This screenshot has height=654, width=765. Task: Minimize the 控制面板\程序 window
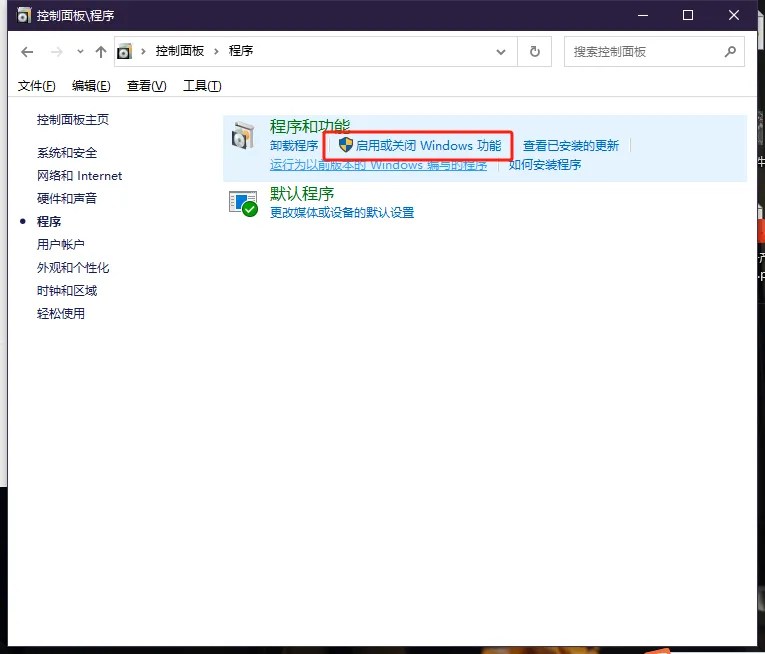tap(643, 15)
